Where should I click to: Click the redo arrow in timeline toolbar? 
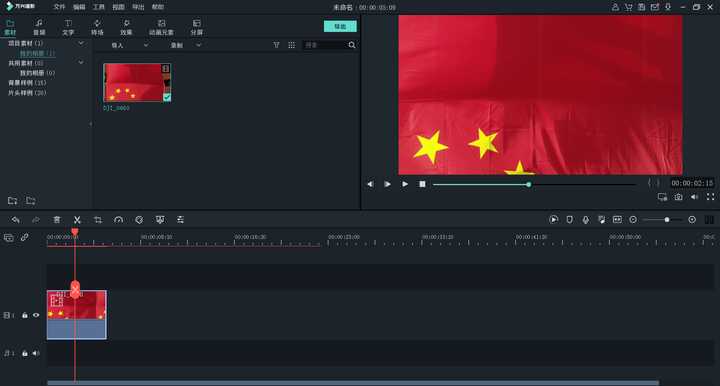[36, 220]
